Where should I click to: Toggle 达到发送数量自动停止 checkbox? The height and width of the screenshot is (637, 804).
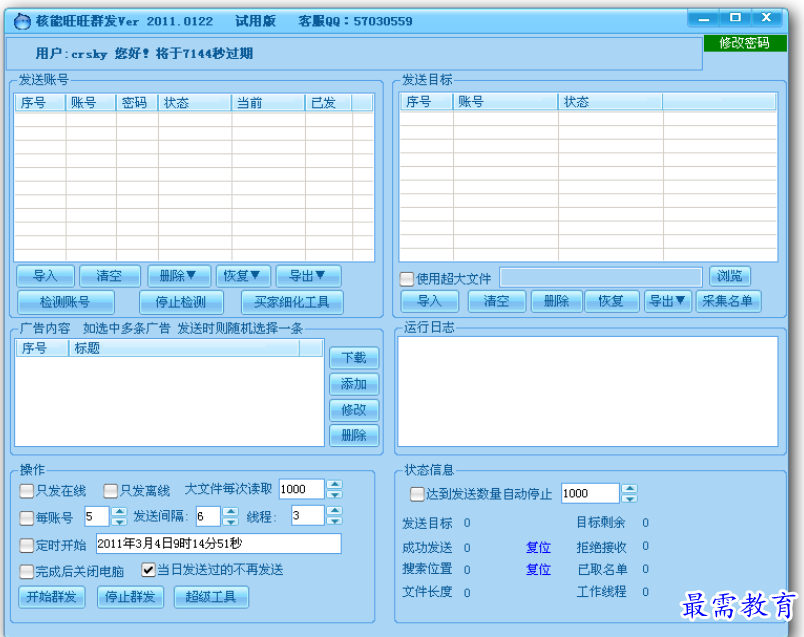point(417,494)
